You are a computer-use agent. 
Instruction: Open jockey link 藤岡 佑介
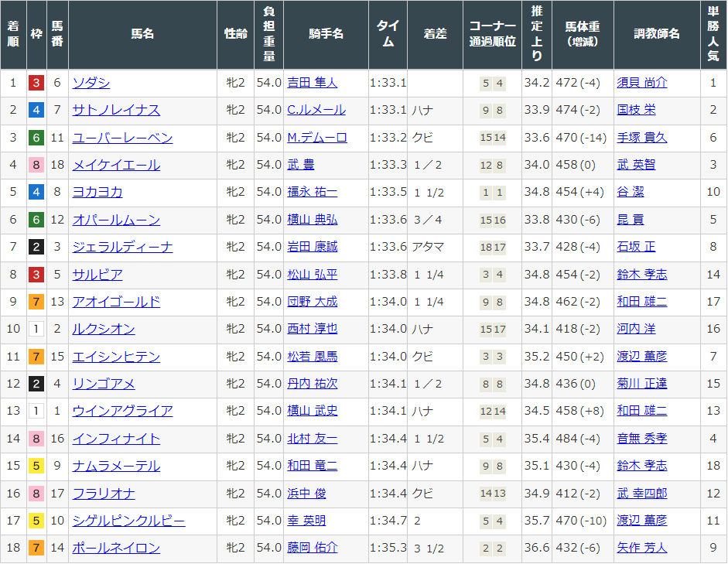click(x=312, y=549)
